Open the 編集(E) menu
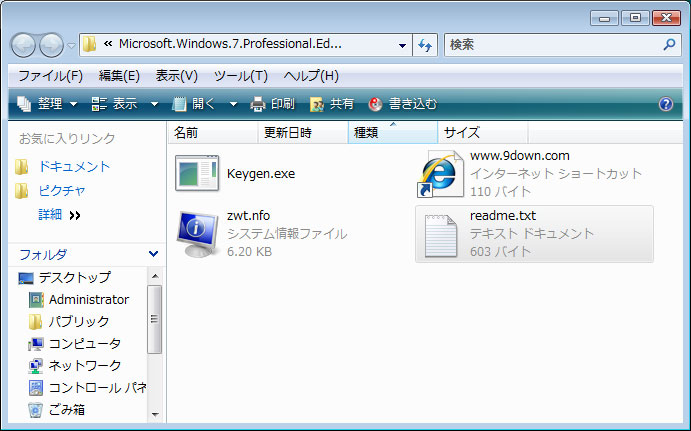Image resolution: width=691 pixels, height=431 pixels. click(119, 76)
